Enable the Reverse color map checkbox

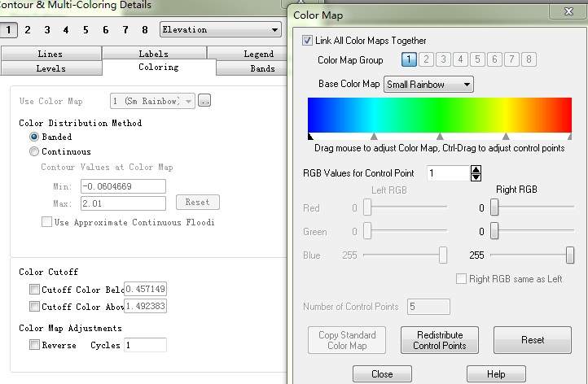[x=34, y=345]
